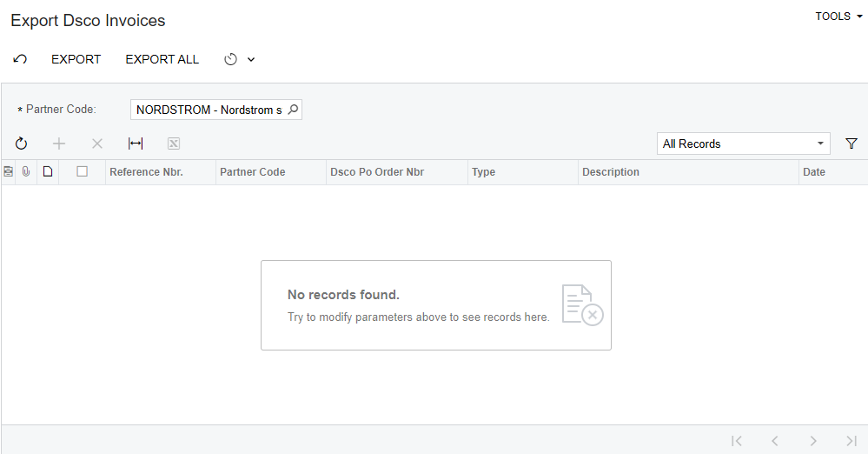Expand the schedule dropdown chevron

tap(251, 59)
